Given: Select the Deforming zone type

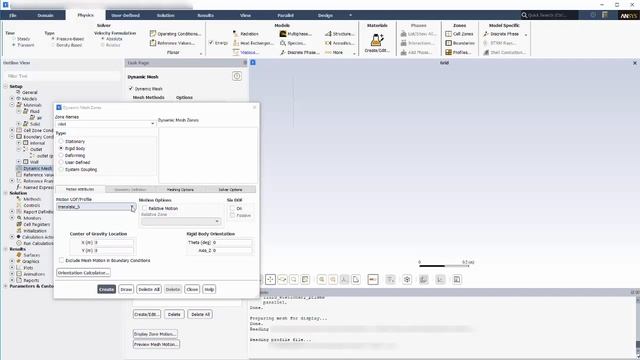Looking at the screenshot, I should pos(61,155).
